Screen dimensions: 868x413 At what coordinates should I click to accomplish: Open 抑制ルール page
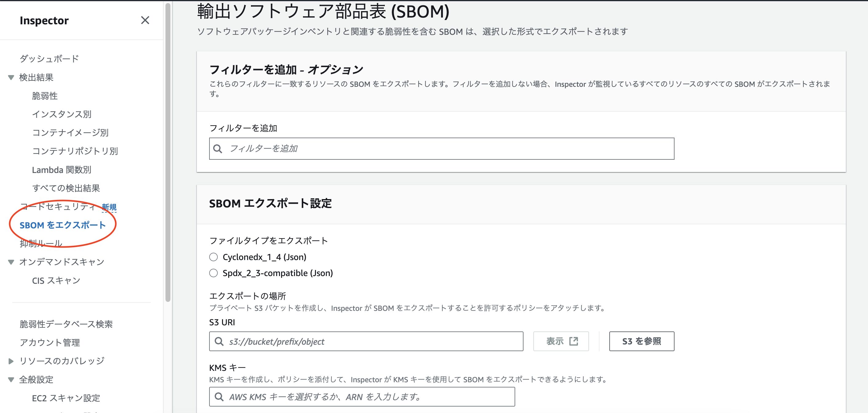tap(41, 243)
